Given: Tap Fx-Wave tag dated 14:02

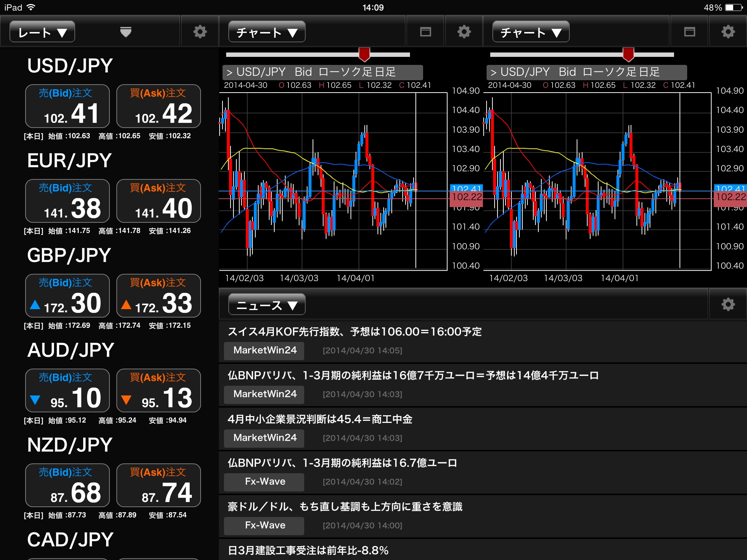Looking at the screenshot, I should point(264,482).
